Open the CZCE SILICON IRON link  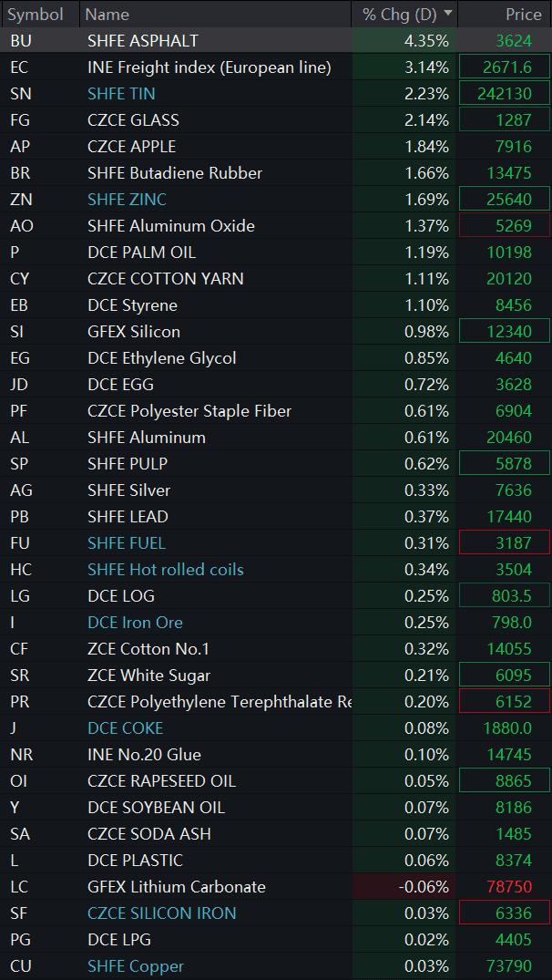pos(162,913)
